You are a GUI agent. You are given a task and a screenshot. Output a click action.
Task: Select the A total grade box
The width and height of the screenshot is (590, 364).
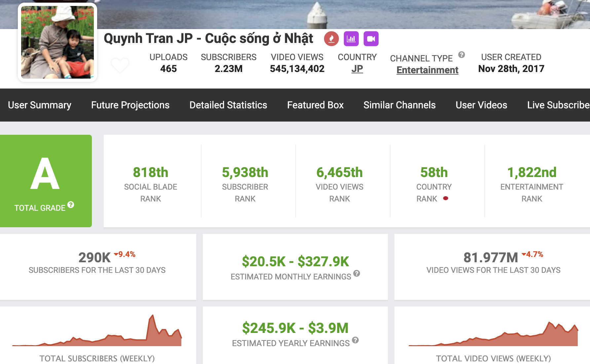pyautogui.click(x=46, y=181)
